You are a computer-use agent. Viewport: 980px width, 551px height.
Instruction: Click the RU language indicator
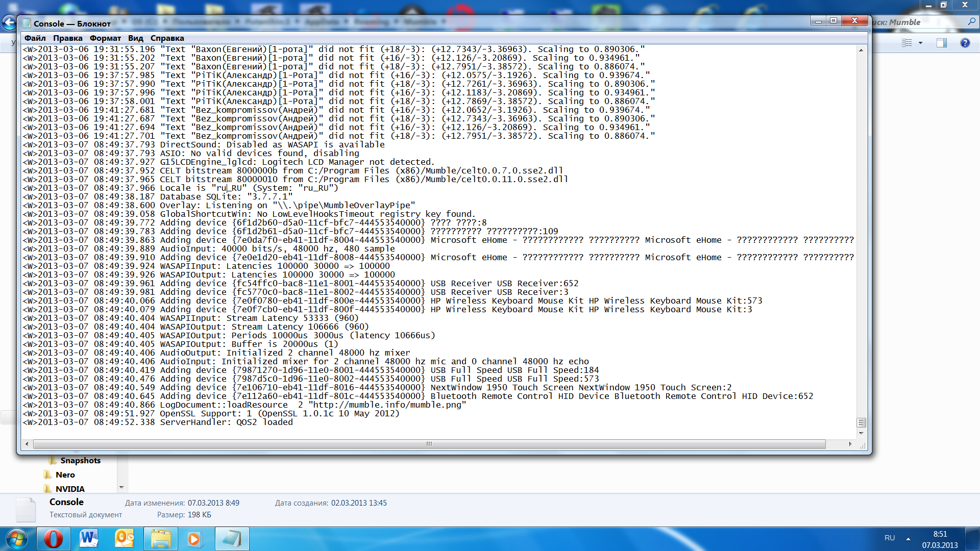point(890,538)
